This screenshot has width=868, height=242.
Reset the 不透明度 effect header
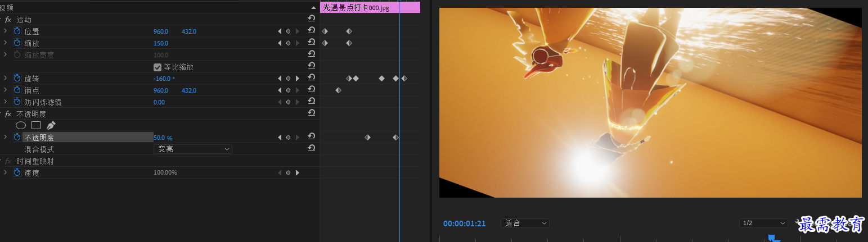[x=311, y=113]
